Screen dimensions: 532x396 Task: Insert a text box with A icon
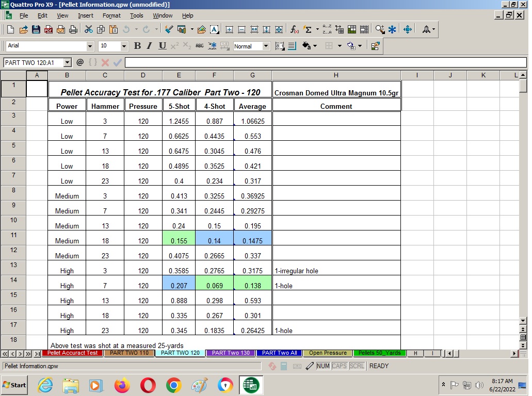(x=214, y=29)
